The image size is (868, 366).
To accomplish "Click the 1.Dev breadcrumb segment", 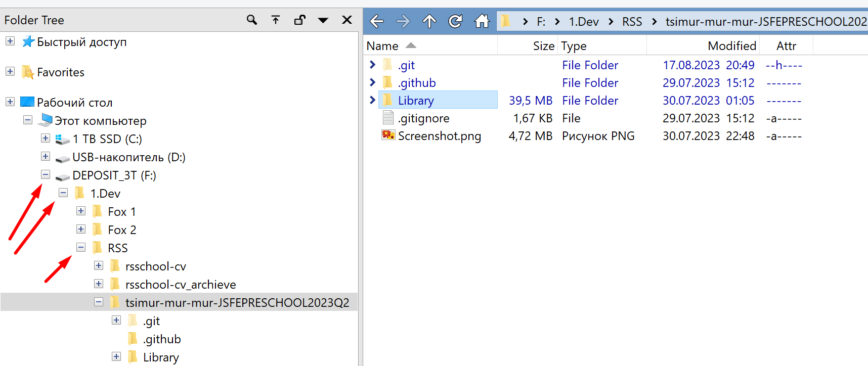I will point(583,22).
